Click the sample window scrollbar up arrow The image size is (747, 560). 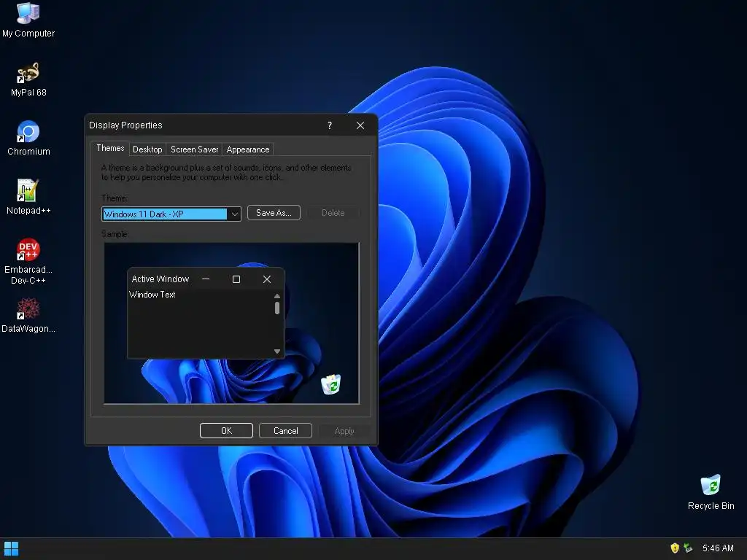(x=276, y=296)
